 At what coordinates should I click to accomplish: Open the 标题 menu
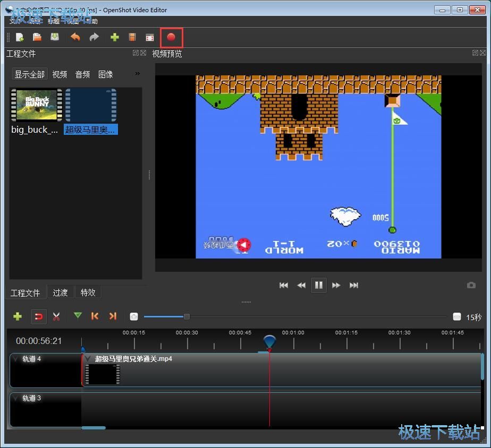[x=54, y=21]
